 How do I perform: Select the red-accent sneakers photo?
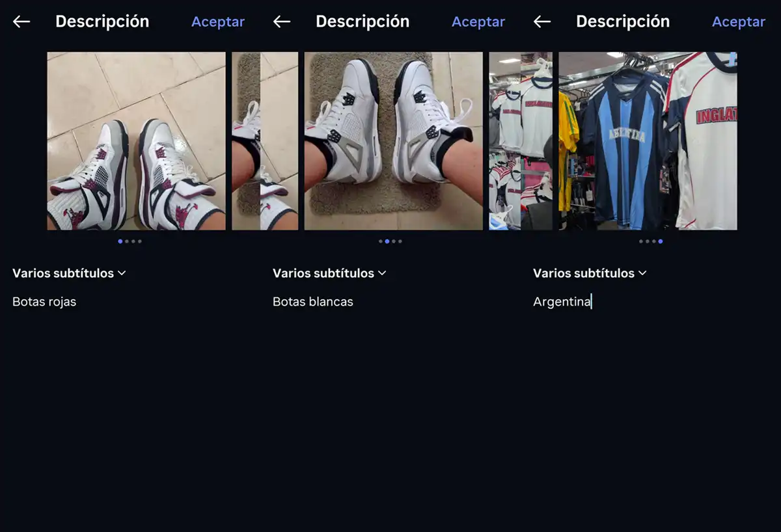click(136, 141)
